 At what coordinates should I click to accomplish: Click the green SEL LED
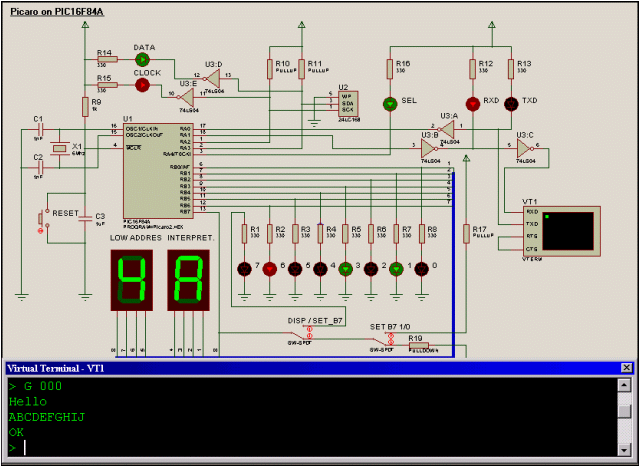390,104
